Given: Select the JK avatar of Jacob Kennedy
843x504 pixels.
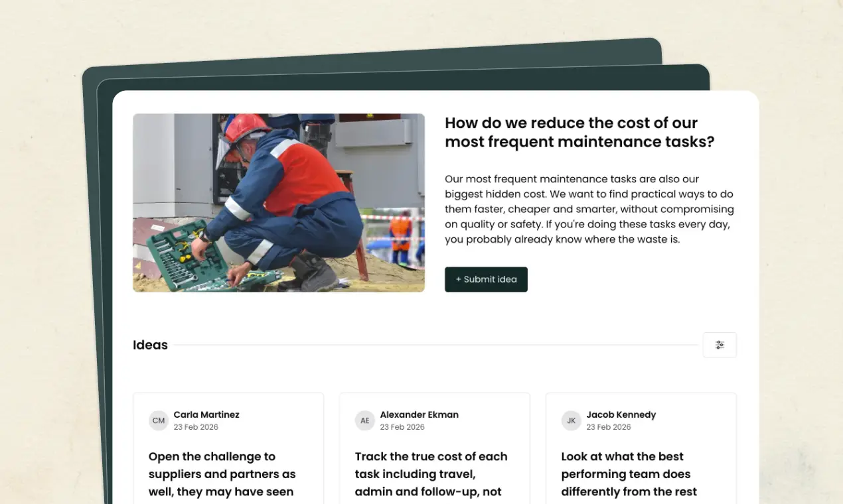Looking at the screenshot, I should [x=572, y=420].
